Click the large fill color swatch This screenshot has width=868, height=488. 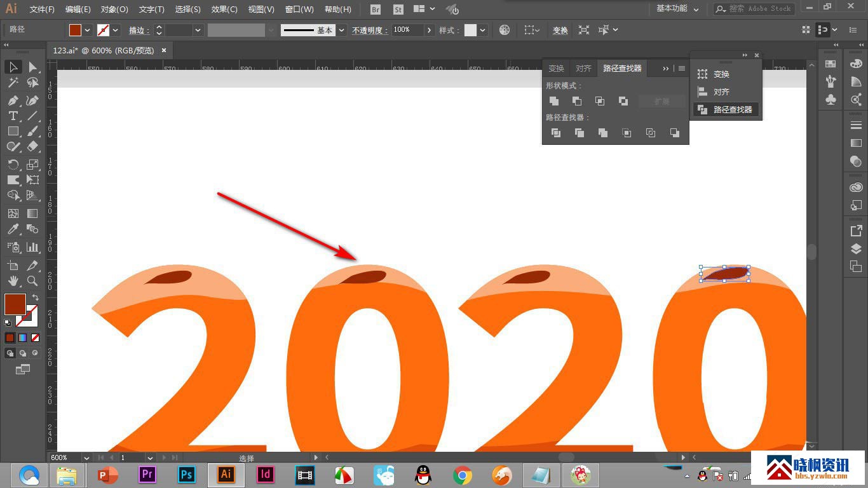click(15, 304)
